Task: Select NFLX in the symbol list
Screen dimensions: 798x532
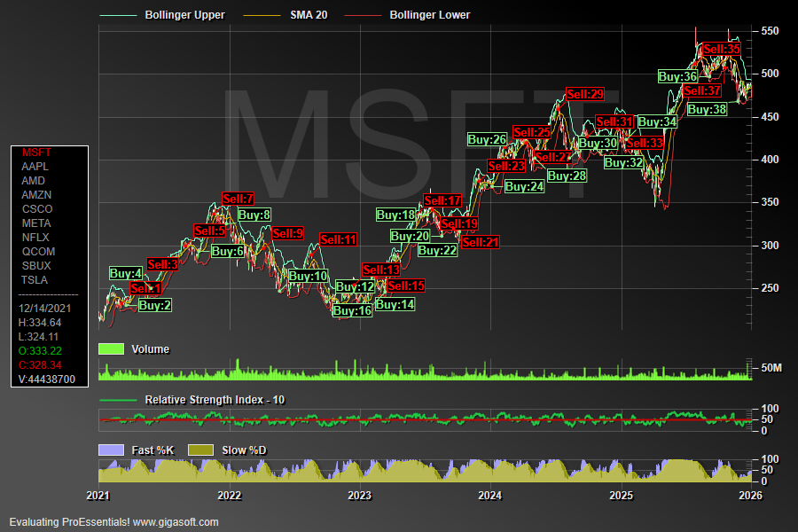Action: coord(35,238)
